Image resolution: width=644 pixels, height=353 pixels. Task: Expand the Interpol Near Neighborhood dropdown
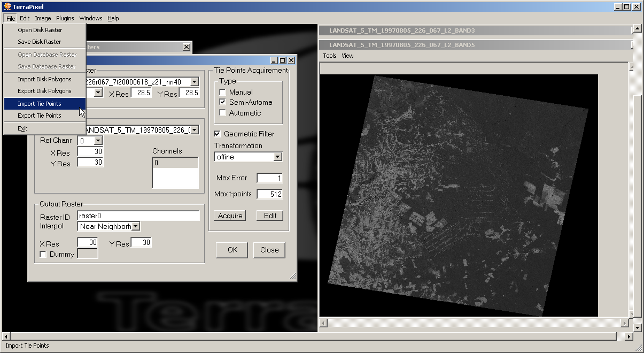point(136,226)
